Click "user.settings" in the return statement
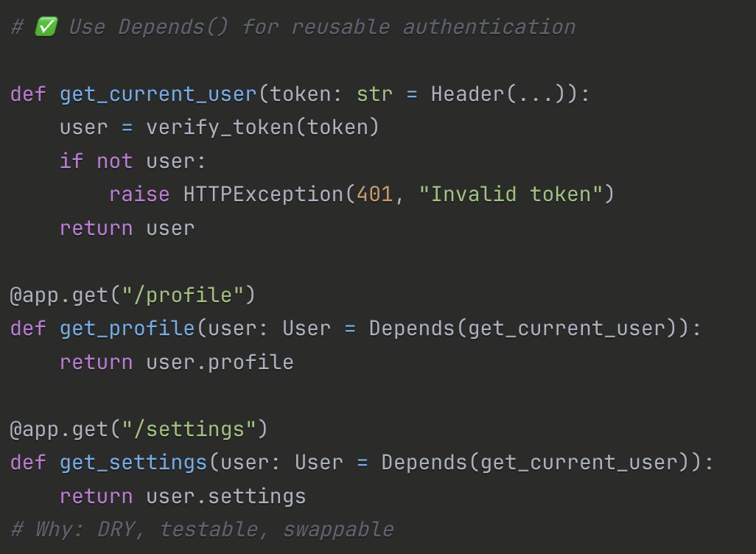 (x=226, y=496)
